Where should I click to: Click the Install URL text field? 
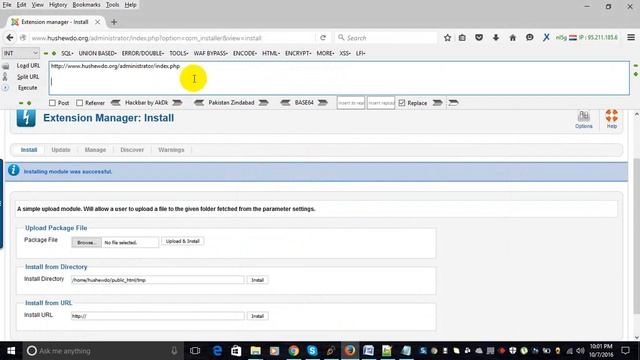158,316
